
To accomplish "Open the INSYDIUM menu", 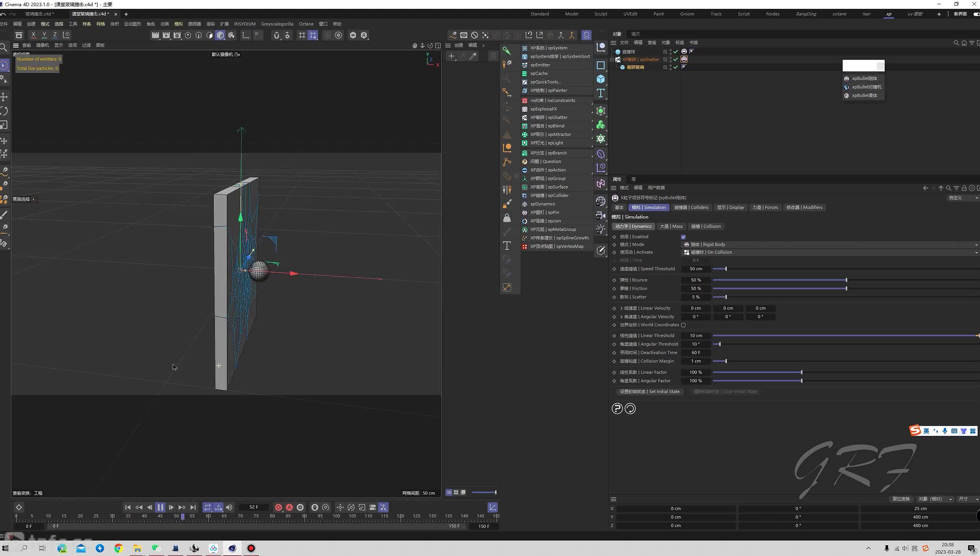I will (245, 24).
